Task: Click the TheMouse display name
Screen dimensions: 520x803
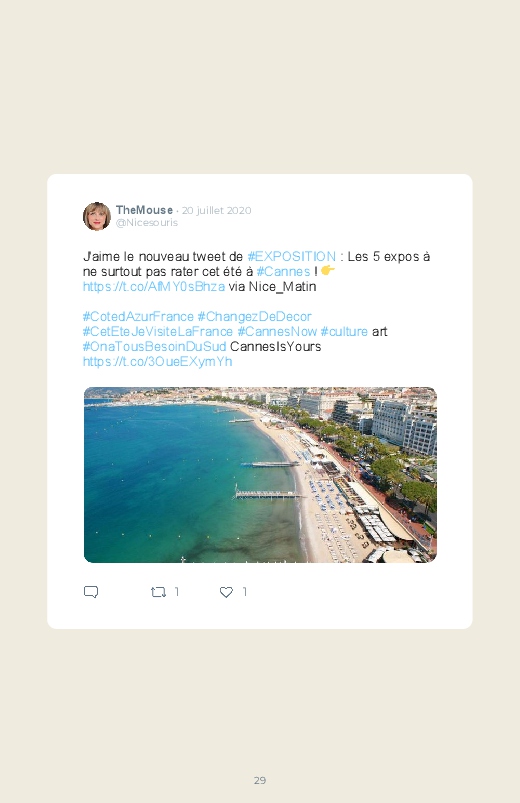Action: tap(144, 210)
